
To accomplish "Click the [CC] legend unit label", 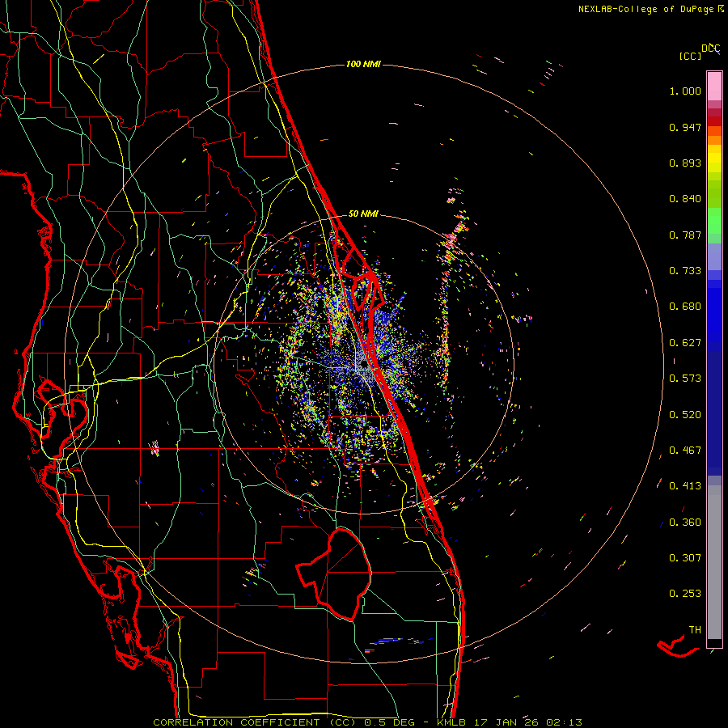I will click(690, 56).
